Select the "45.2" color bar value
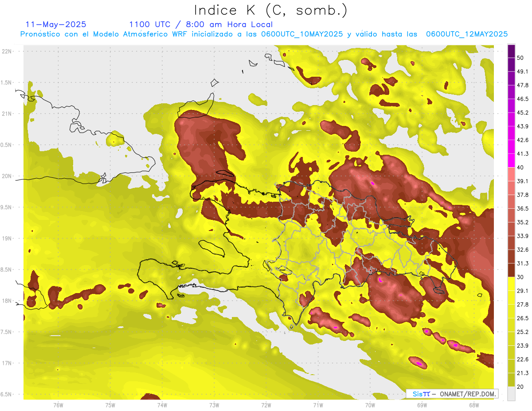 point(523,113)
